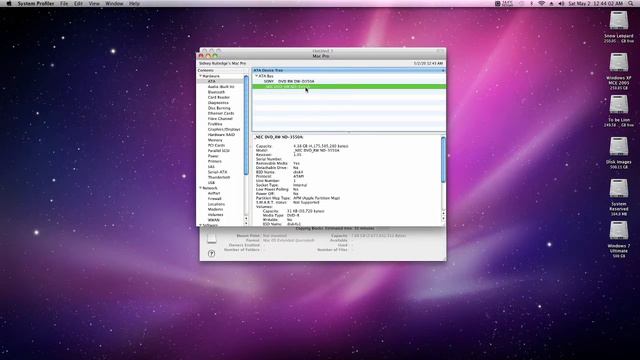Click the eject menu bar icon
Image resolution: width=640 pixels, height=360 pixels.
coord(551,3)
